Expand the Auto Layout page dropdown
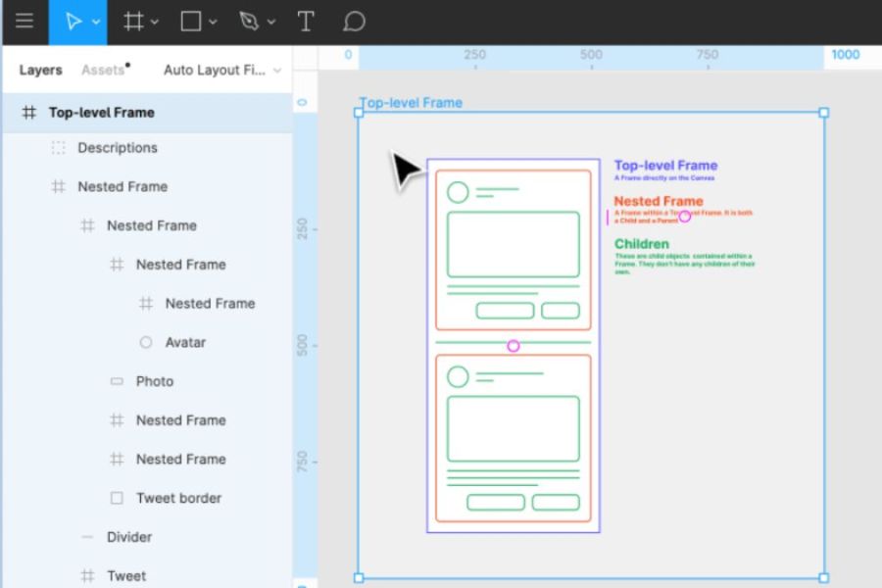This screenshot has height=588, width=882. 277,71
